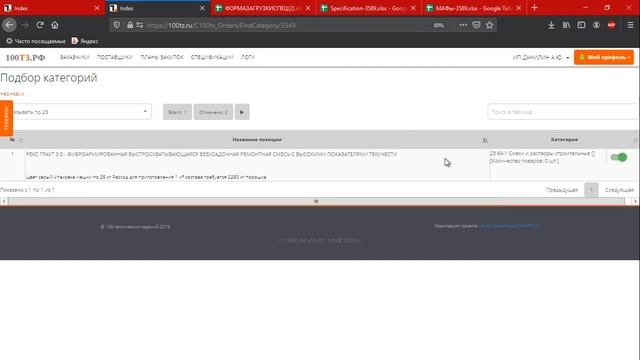This screenshot has width=640, height=360.
Task: Click the table search field
Action: [x=563, y=111]
